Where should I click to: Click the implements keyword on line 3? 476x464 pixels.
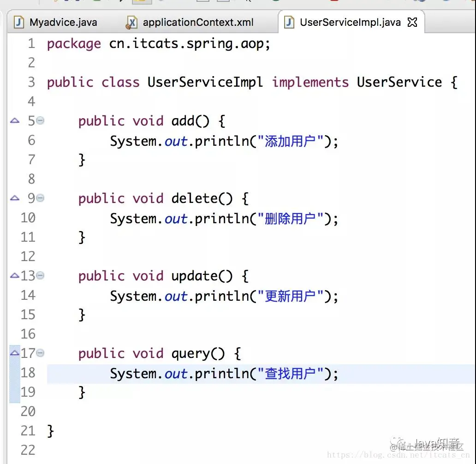[x=310, y=83]
